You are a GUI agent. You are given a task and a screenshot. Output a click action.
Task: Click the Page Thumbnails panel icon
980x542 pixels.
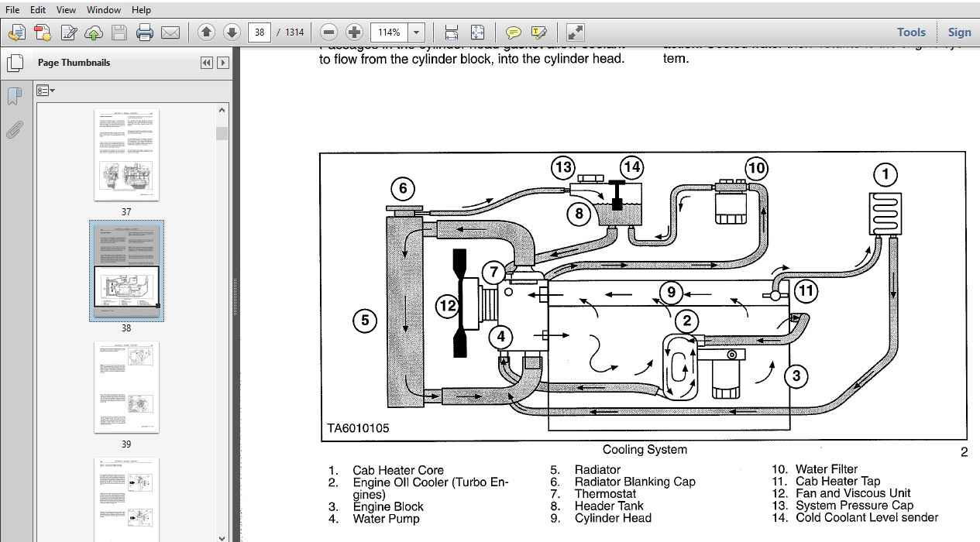pyautogui.click(x=14, y=63)
